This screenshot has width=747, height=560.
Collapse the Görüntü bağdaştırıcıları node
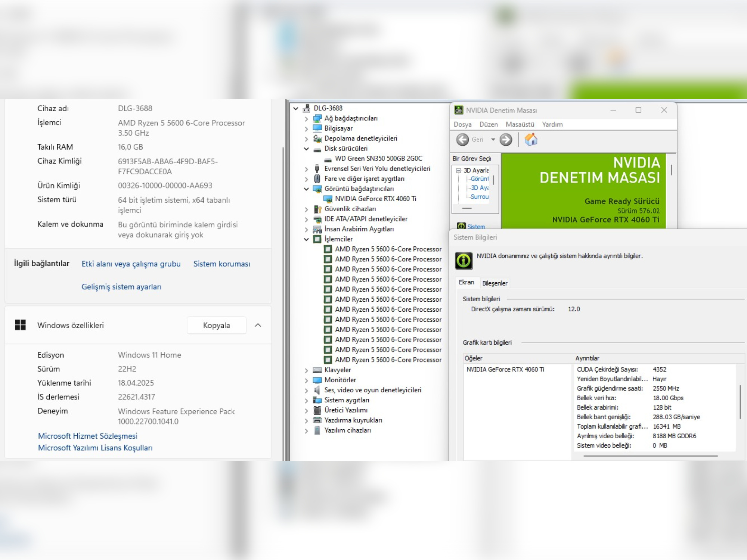(x=306, y=189)
